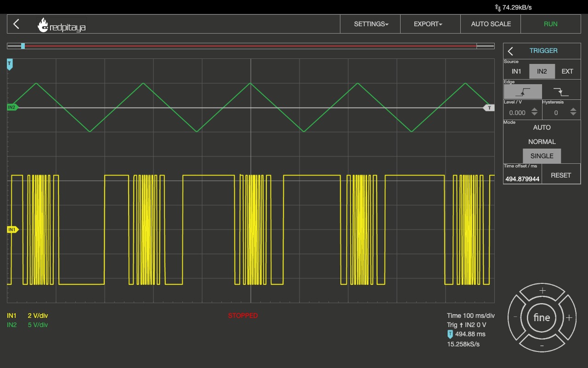The width and height of the screenshot is (588, 368).
Task: Click the AUTO SCALE button
Action: pos(491,24)
